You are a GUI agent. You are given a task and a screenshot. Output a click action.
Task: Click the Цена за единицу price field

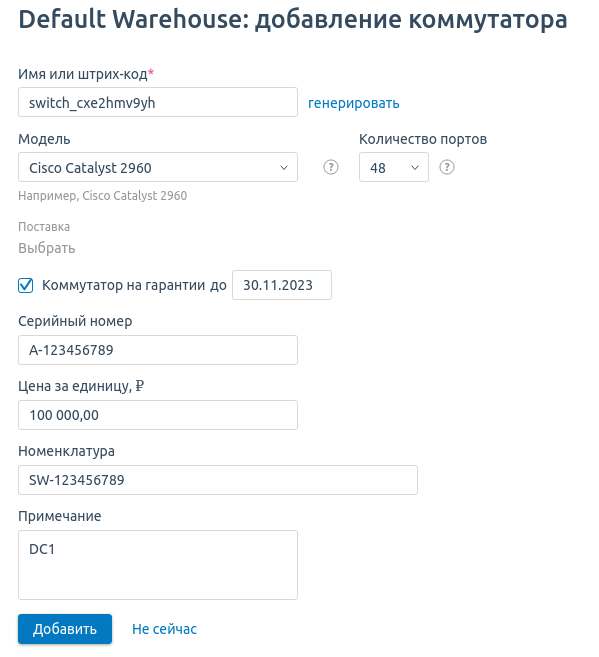158,415
